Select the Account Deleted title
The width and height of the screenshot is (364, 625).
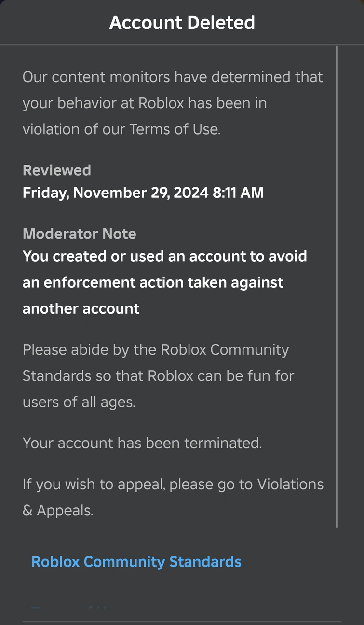182,22
